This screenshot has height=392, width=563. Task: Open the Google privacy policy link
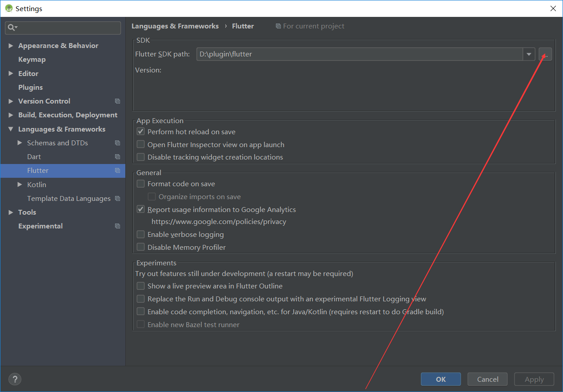click(219, 222)
